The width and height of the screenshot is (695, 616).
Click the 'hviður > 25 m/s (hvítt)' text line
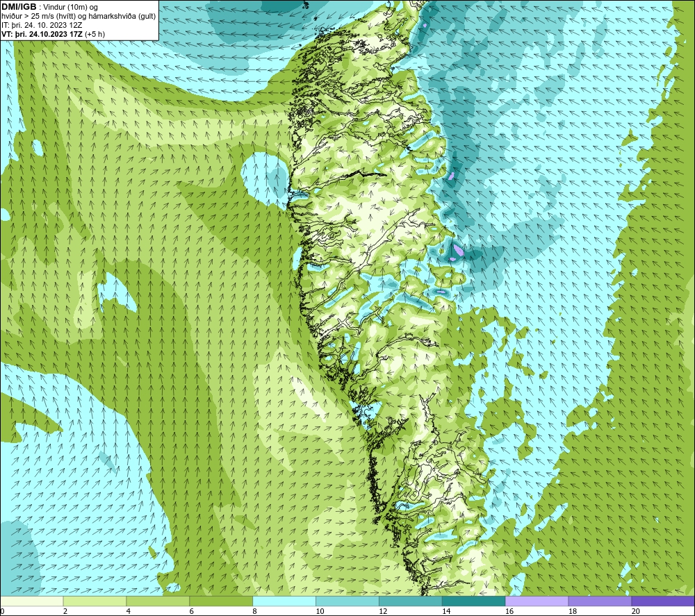click(79, 17)
